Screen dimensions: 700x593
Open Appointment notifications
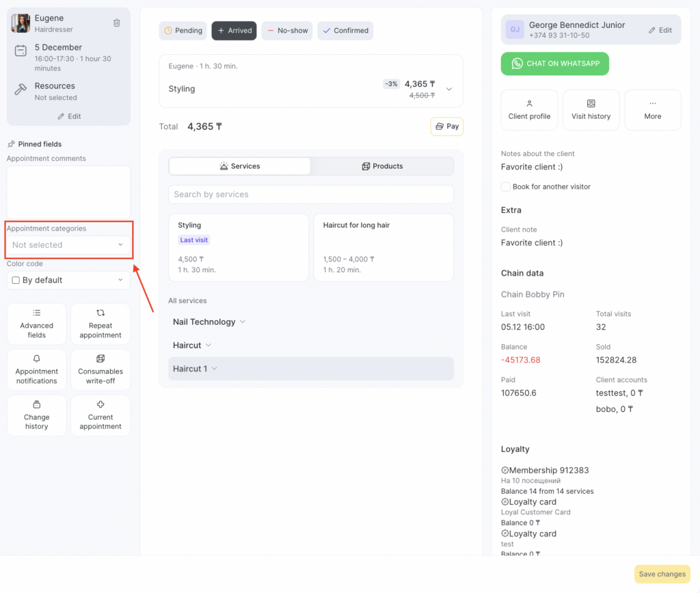37,369
